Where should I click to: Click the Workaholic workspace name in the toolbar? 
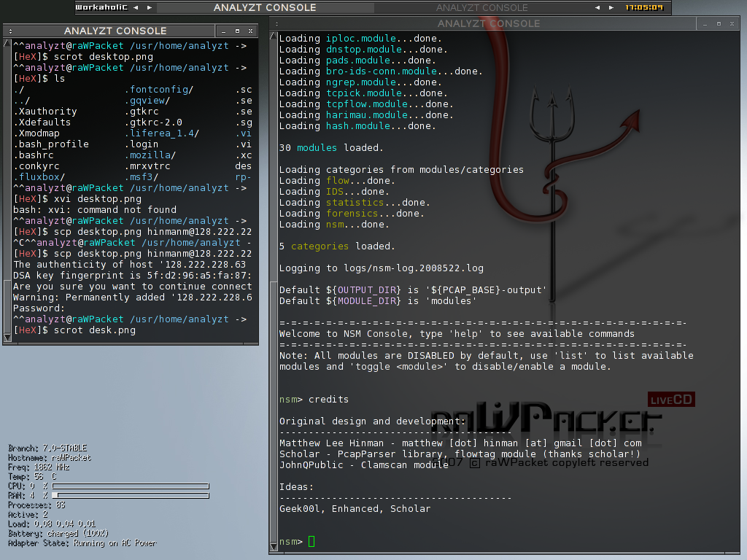tap(101, 7)
